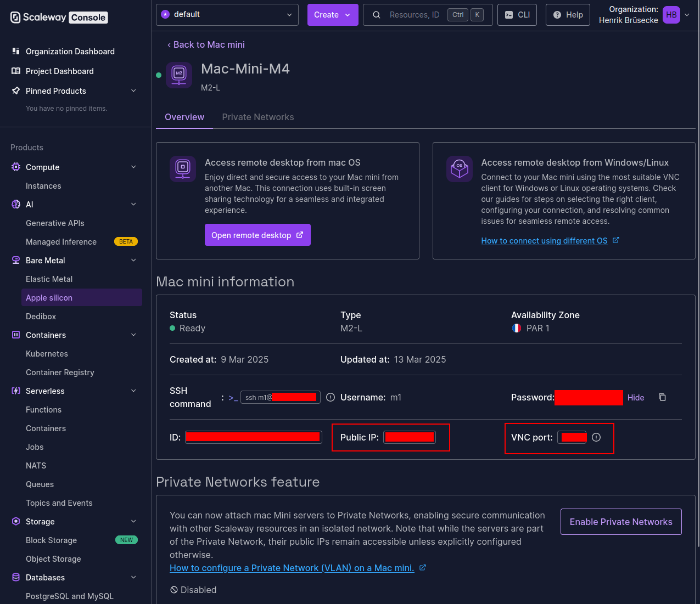
Task: Click the Project Dashboard icon
Action: (16, 71)
